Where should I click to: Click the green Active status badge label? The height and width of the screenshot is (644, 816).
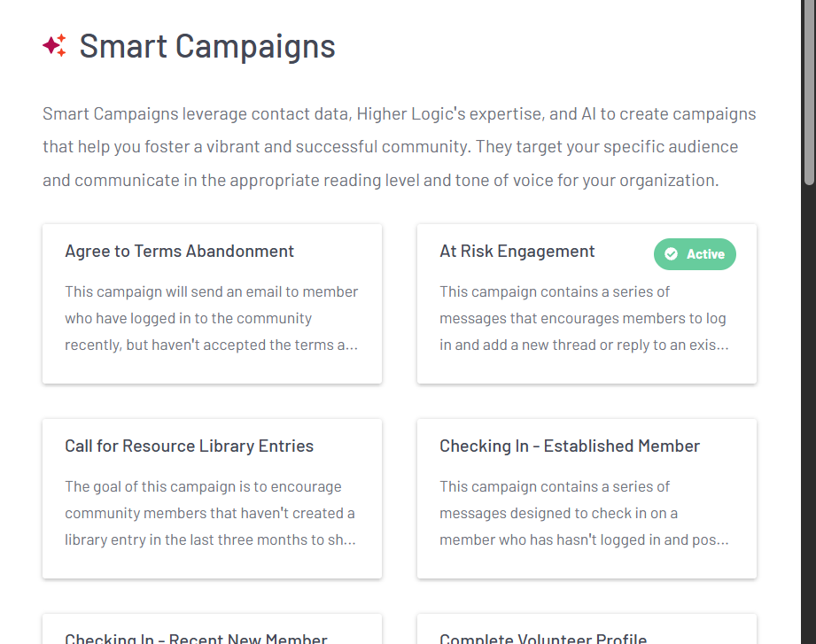coord(705,254)
